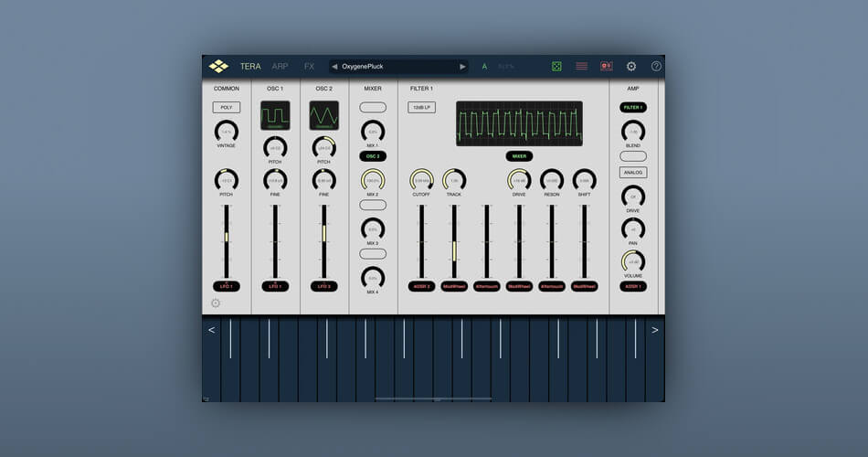Click the MIXER input button below oscilloscope
868x457 pixels.
point(519,156)
